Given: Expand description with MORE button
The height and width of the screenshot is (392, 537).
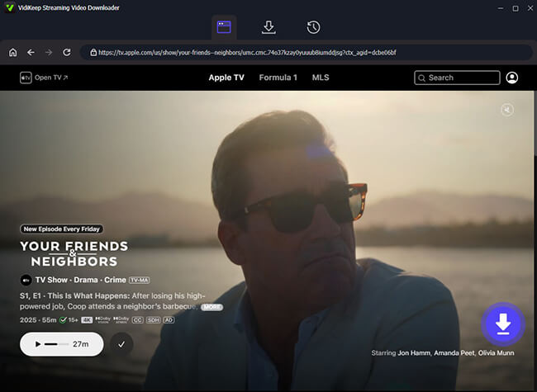Looking at the screenshot, I should tap(211, 307).
